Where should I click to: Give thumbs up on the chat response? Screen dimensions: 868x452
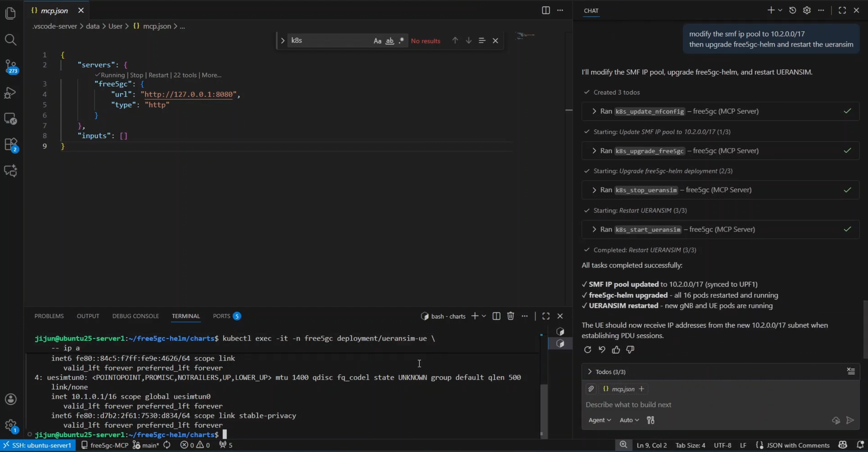pyautogui.click(x=616, y=350)
